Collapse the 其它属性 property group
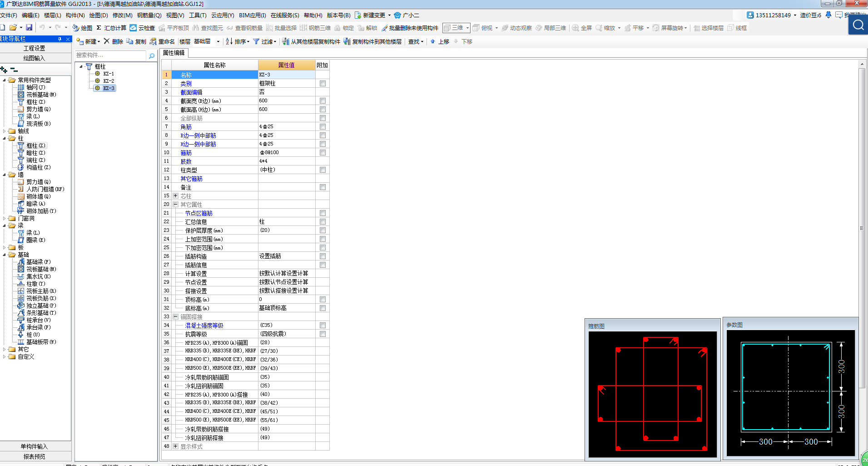This screenshot has width=868, height=466. pos(175,205)
